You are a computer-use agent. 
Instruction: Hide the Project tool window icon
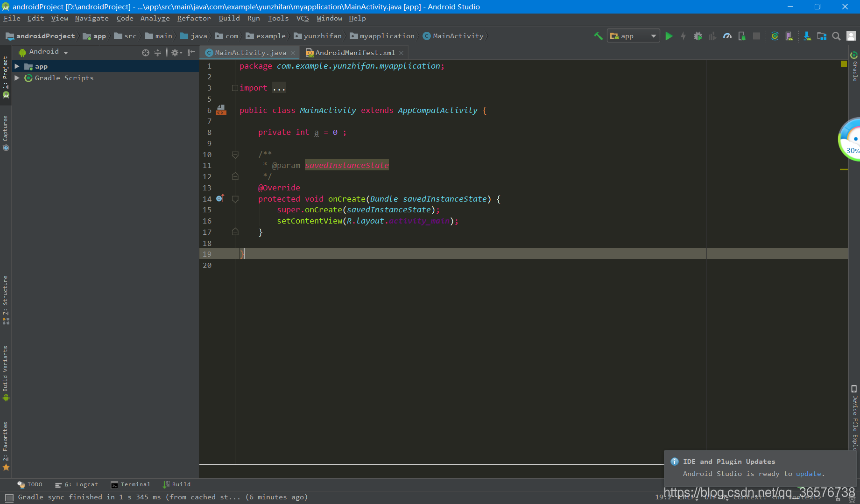(191, 53)
